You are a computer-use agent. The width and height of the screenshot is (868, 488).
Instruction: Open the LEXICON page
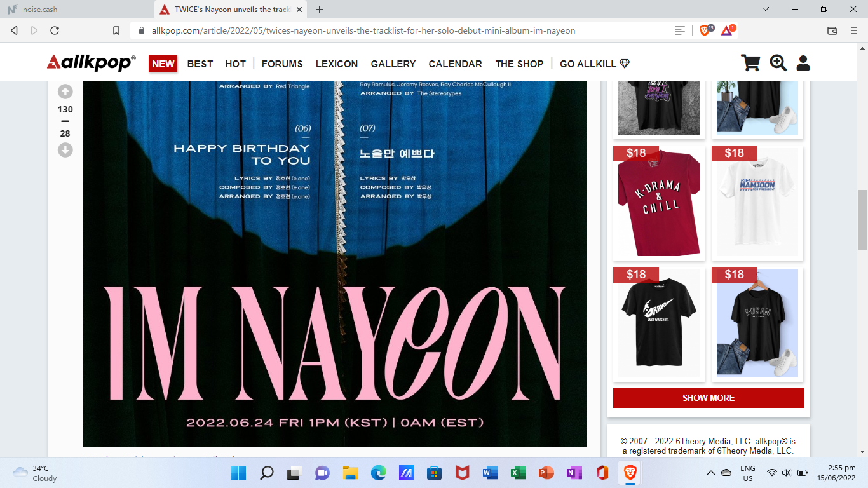tap(337, 64)
